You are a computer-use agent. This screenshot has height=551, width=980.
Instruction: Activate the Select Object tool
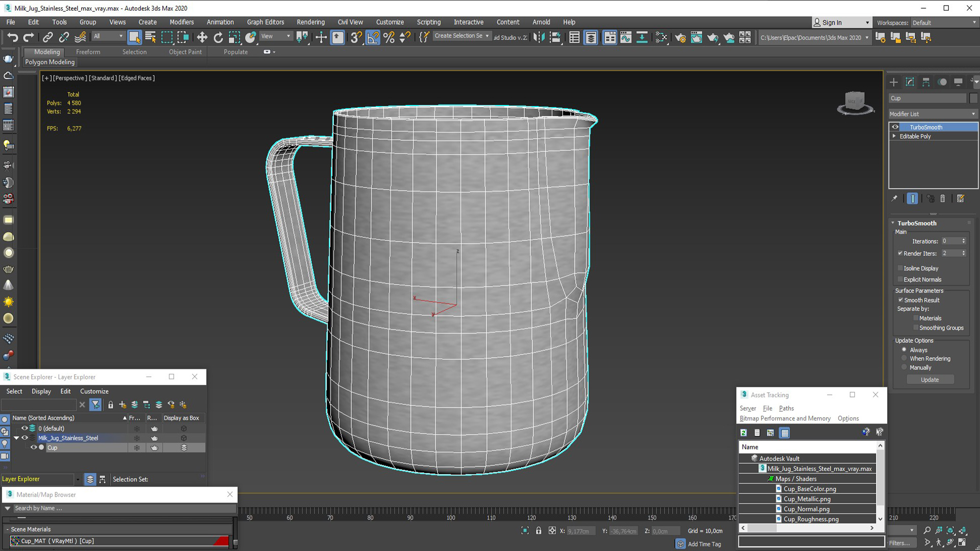(x=134, y=37)
